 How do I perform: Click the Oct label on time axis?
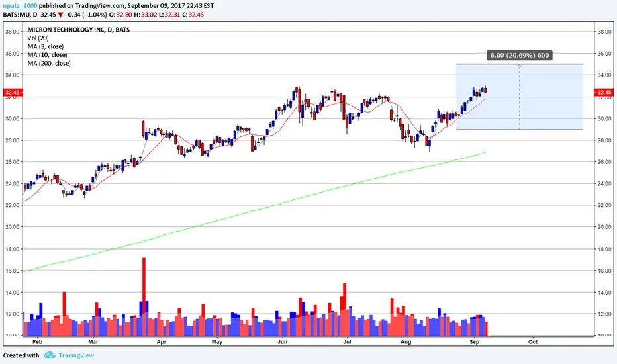click(533, 342)
